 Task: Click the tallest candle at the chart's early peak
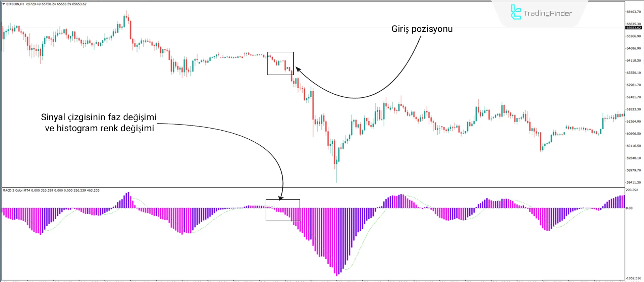pos(127,19)
